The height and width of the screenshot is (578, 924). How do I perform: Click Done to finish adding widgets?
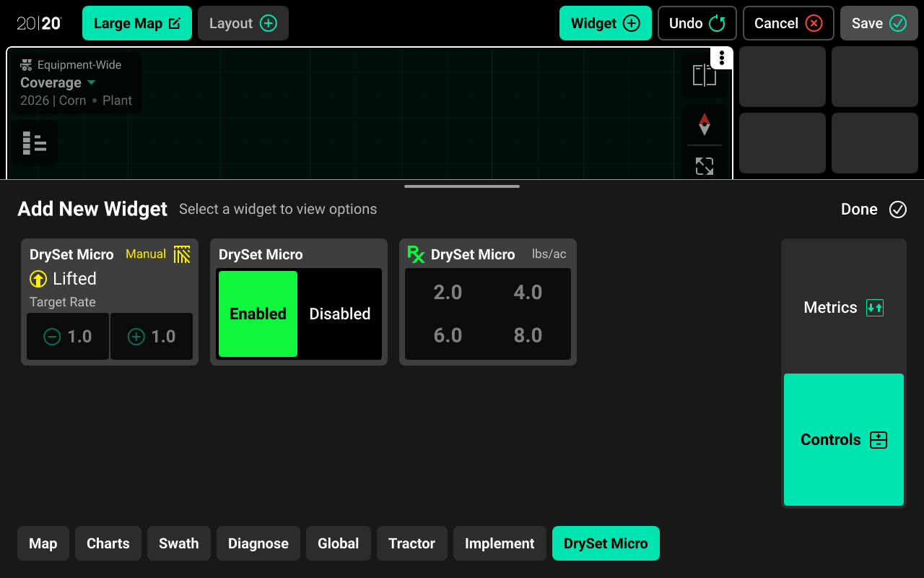click(873, 210)
